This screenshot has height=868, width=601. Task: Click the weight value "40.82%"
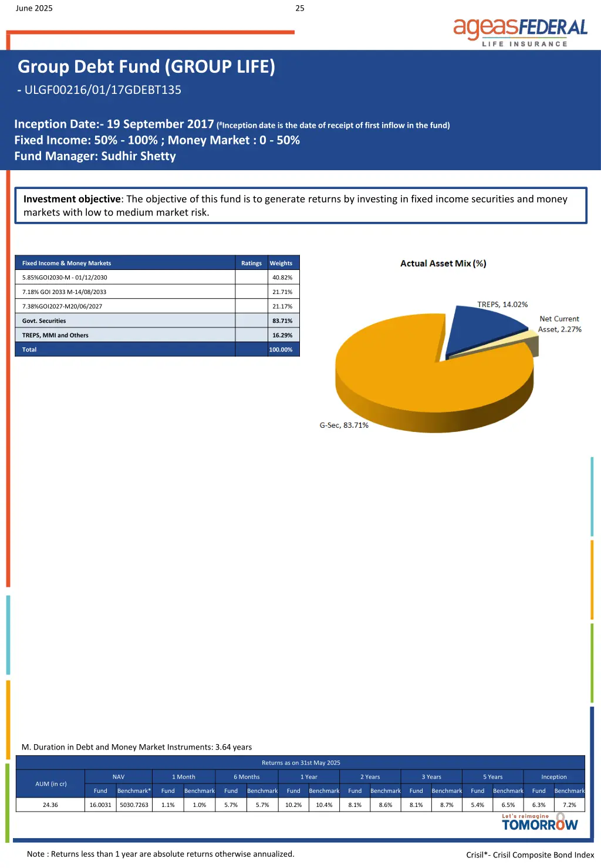point(282,278)
